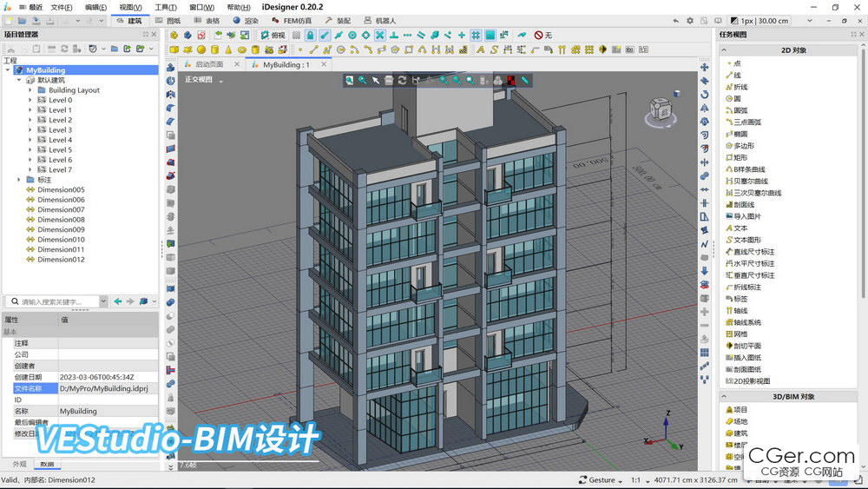Click the red-black color icon in viewport bar
This screenshot has width=868, height=489.
(511, 80)
